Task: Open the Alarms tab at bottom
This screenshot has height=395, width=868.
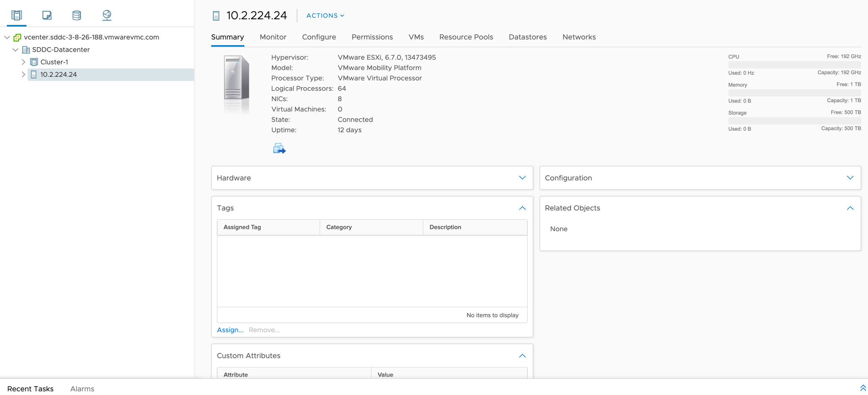Action: click(x=82, y=389)
